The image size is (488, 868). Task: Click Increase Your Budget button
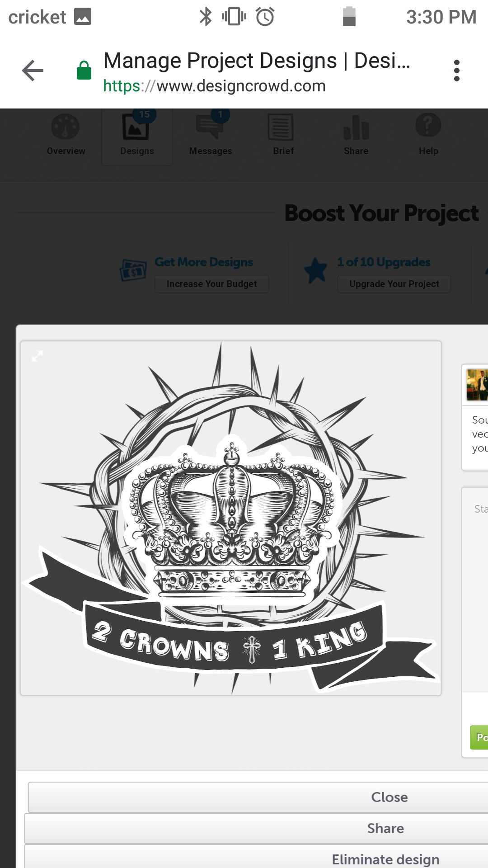pos(211,284)
